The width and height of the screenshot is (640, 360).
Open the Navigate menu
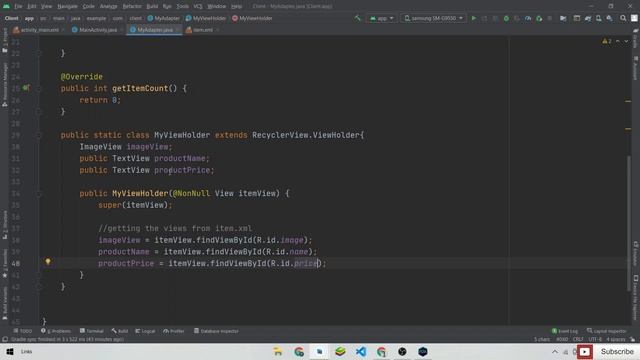[x=67, y=6]
